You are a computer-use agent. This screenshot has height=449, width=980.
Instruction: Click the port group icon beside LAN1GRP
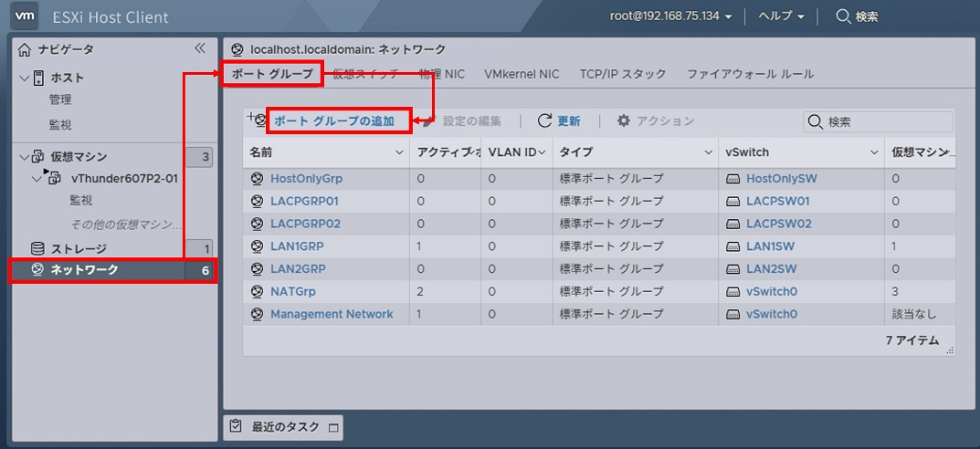257,246
